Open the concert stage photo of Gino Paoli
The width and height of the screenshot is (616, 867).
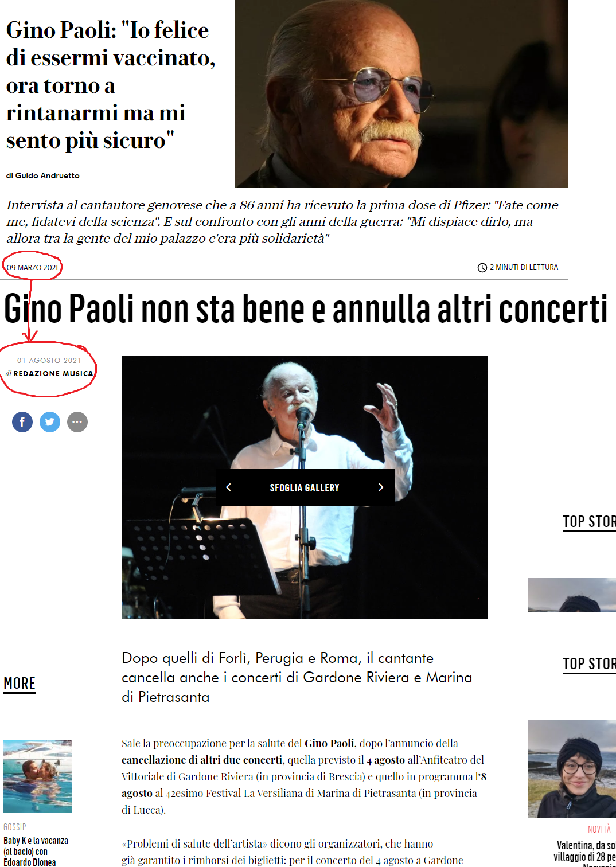305,487
